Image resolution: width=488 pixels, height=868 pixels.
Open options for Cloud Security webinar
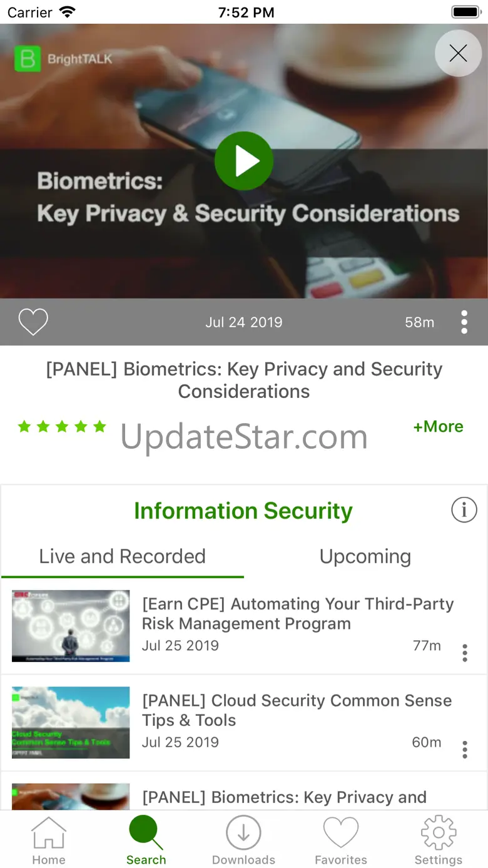[x=464, y=749]
